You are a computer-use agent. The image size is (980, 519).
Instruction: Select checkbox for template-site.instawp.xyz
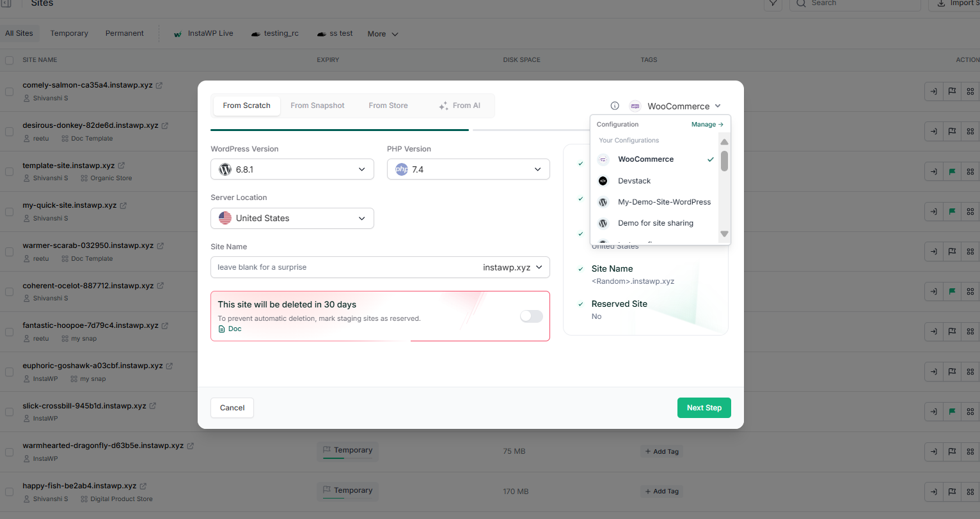pyautogui.click(x=9, y=171)
